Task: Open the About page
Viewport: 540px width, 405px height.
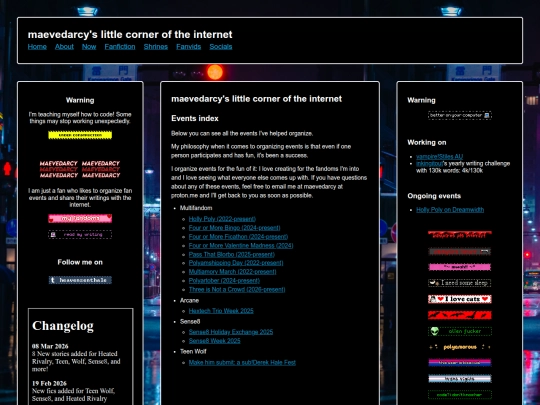Action: click(64, 46)
